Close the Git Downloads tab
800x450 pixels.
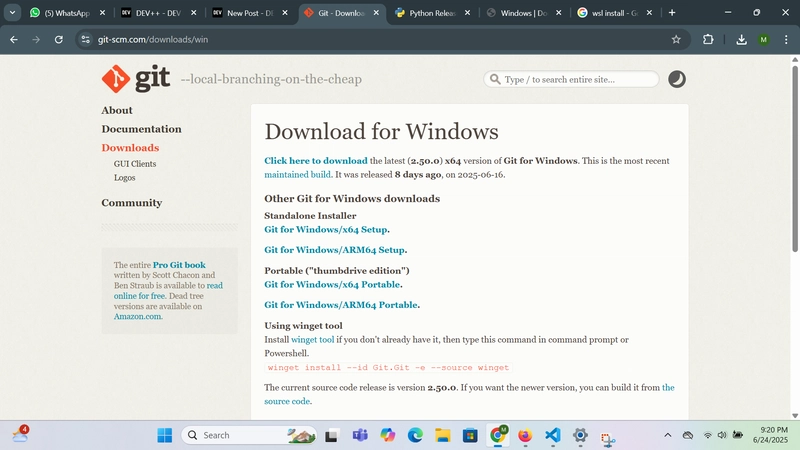click(376, 13)
